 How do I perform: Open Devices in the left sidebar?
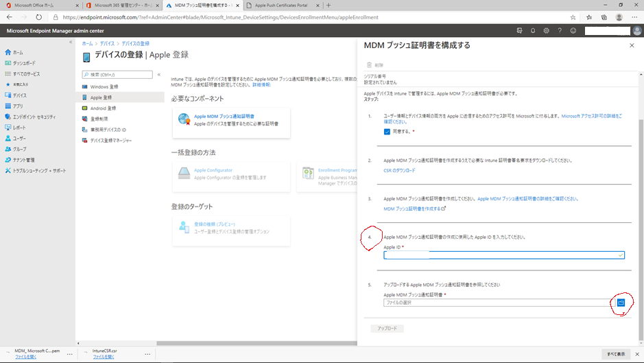point(16,95)
